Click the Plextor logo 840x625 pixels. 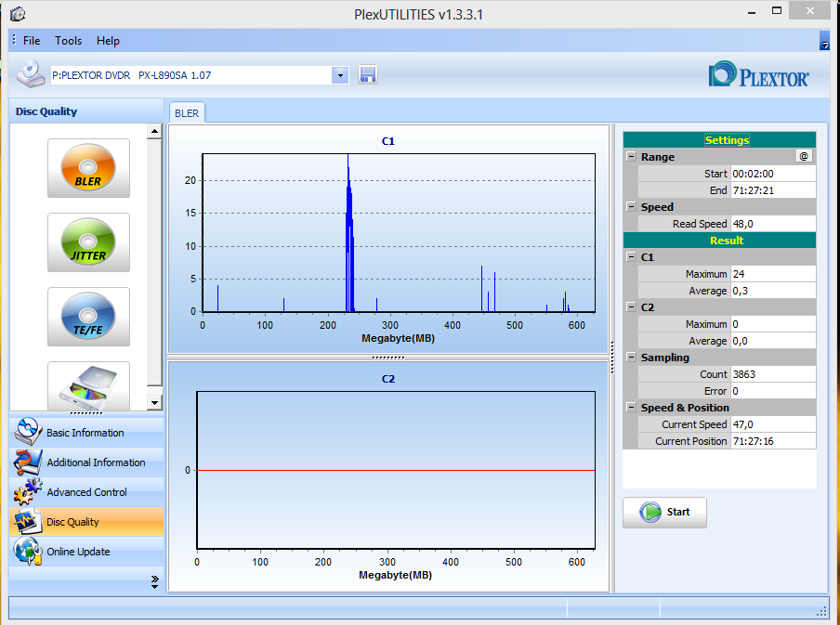(x=758, y=74)
